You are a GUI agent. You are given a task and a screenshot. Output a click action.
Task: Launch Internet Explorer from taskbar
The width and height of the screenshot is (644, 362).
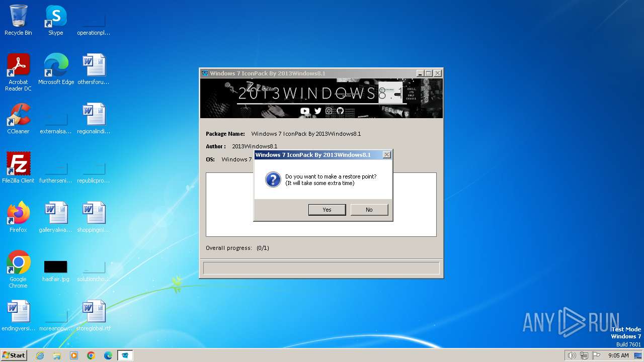click(40, 355)
